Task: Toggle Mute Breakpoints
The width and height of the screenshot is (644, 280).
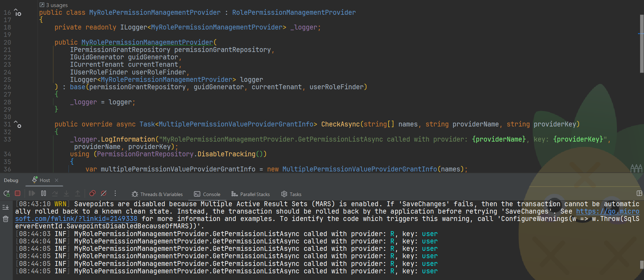Action: click(x=104, y=194)
